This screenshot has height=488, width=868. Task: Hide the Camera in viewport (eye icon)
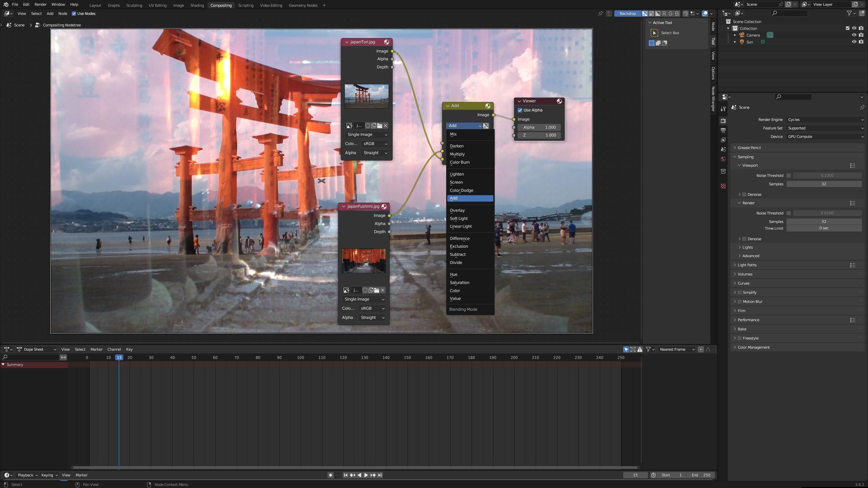click(x=854, y=35)
